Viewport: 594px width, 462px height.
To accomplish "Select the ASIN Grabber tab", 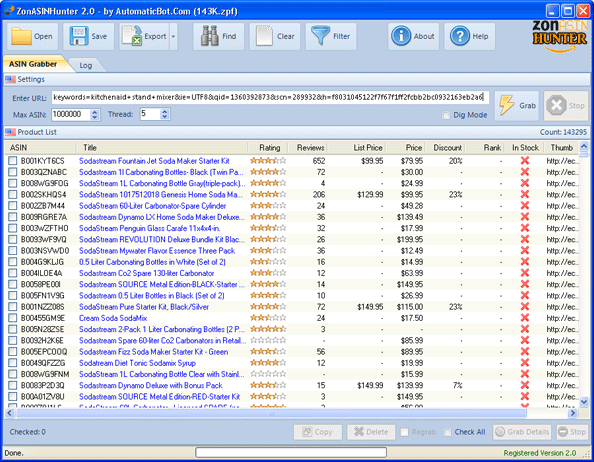I will 33,64.
